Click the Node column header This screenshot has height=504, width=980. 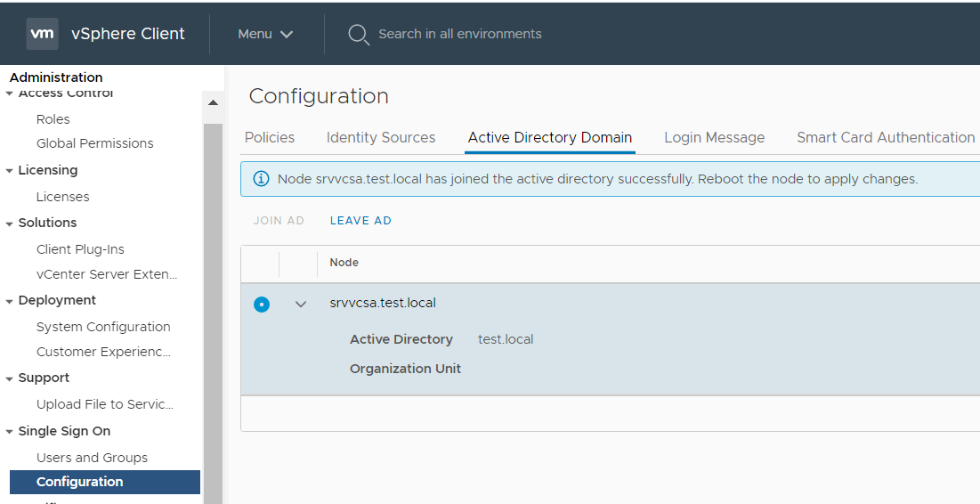344,262
